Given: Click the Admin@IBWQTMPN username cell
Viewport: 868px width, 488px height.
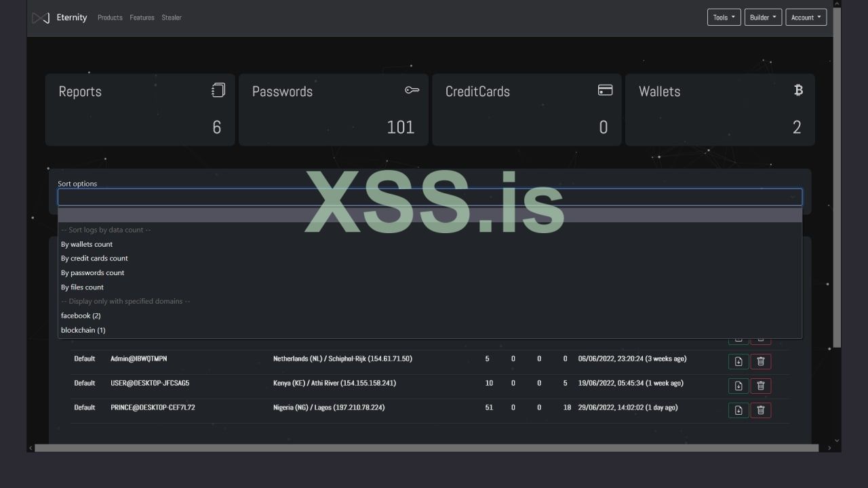Looking at the screenshot, I should (138, 359).
